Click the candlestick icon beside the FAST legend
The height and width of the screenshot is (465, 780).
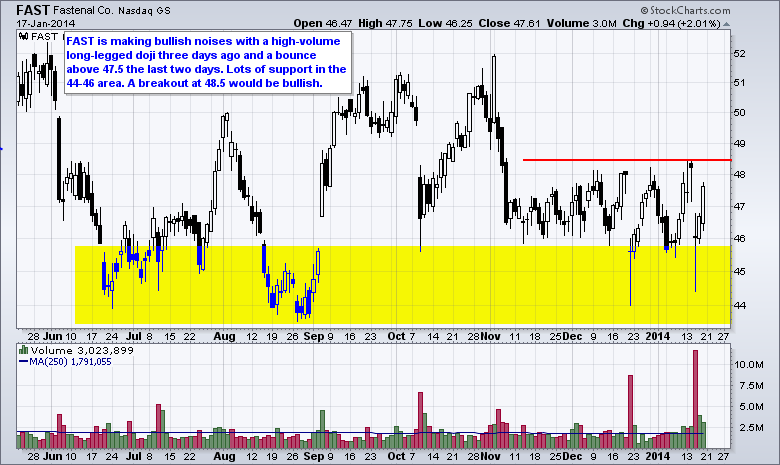click(23, 36)
